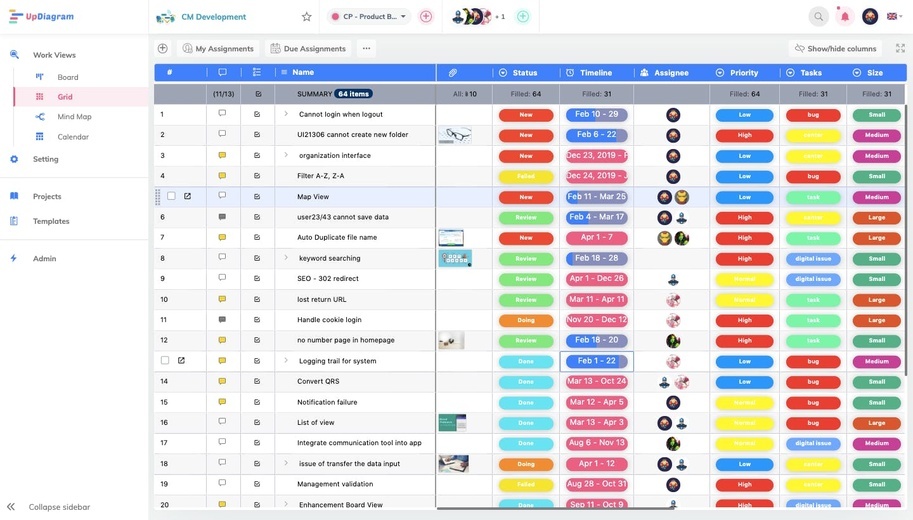The width and height of the screenshot is (913, 520).
Task: Open Map View row in detail
Action: (187, 196)
